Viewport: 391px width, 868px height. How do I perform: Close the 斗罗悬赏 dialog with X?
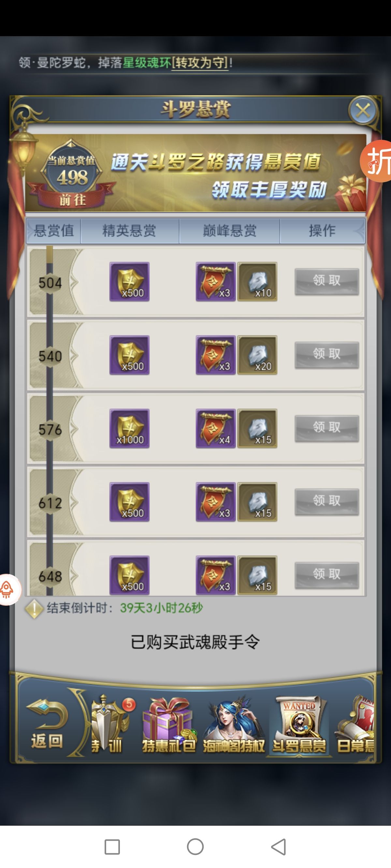click(363, 110)
